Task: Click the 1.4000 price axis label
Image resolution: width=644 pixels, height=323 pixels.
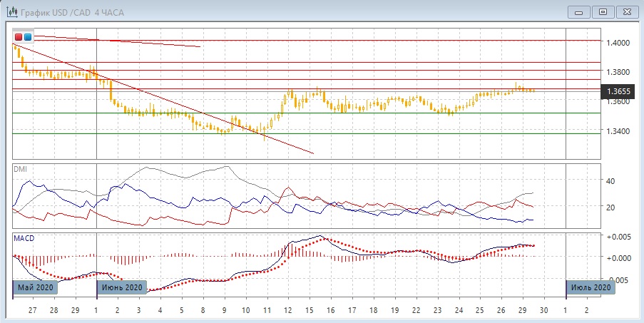Action: coord(618,43)
